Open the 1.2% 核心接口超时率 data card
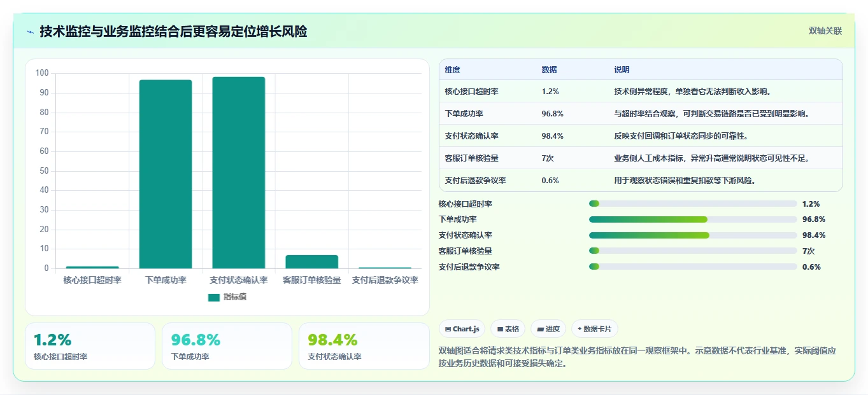The height and width of the screenshot is (395, 868). 90,346
